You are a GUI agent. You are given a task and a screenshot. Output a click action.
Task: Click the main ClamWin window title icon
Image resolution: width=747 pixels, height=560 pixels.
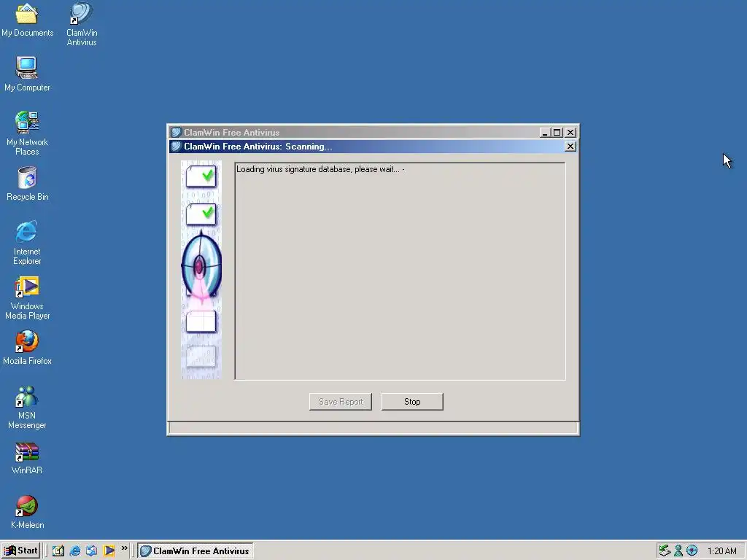(x=177, y=133)
